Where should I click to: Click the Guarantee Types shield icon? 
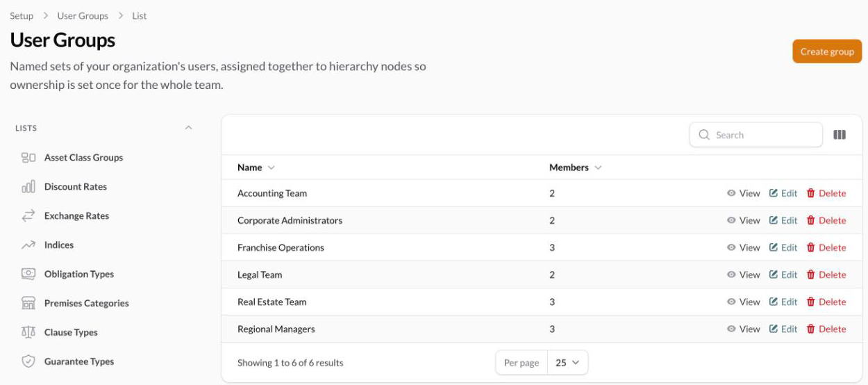pos(28,361)
